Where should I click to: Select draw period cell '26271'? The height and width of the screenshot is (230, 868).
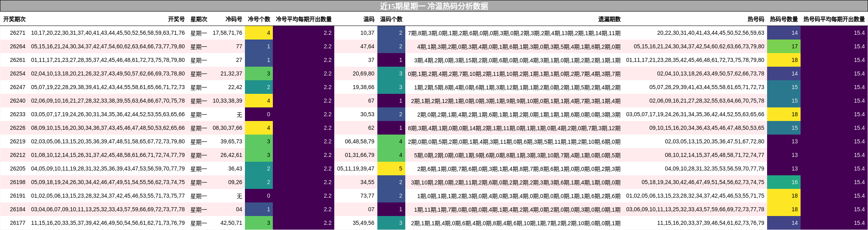(18, 33)
